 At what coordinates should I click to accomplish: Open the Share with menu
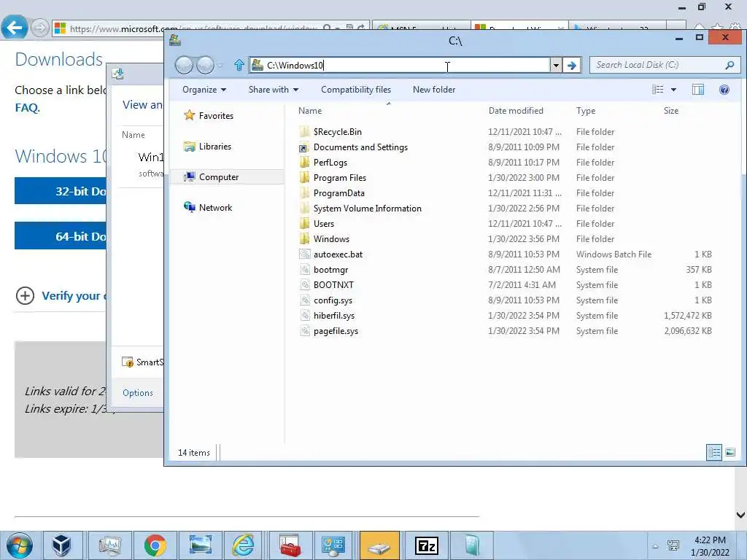(x=274, y=90)
